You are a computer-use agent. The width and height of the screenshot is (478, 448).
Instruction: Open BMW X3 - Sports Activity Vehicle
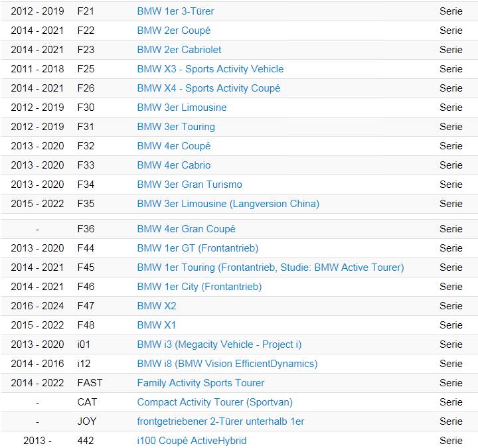[x=210, y=69]
